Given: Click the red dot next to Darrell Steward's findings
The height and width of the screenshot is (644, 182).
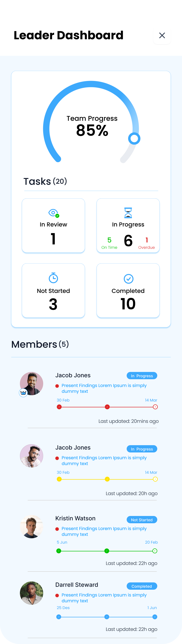Looking at the screenshot, I should (x=57, y=595).
